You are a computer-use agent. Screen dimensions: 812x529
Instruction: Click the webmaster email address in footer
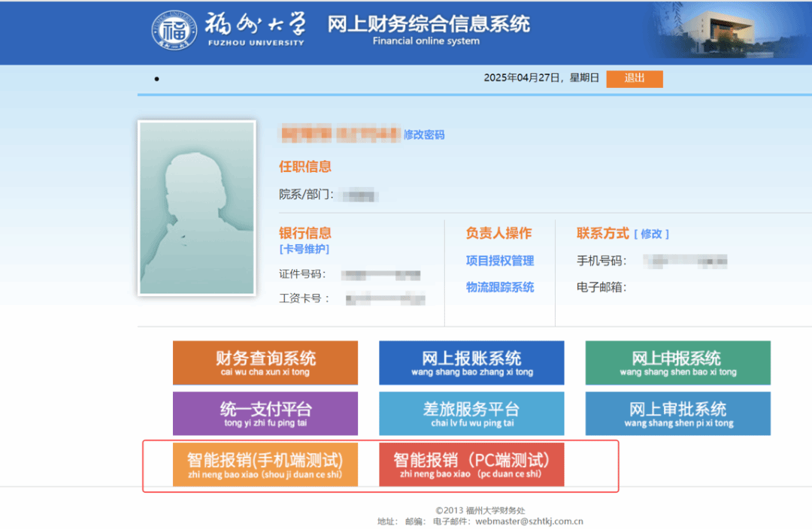[x=529, y=521]
